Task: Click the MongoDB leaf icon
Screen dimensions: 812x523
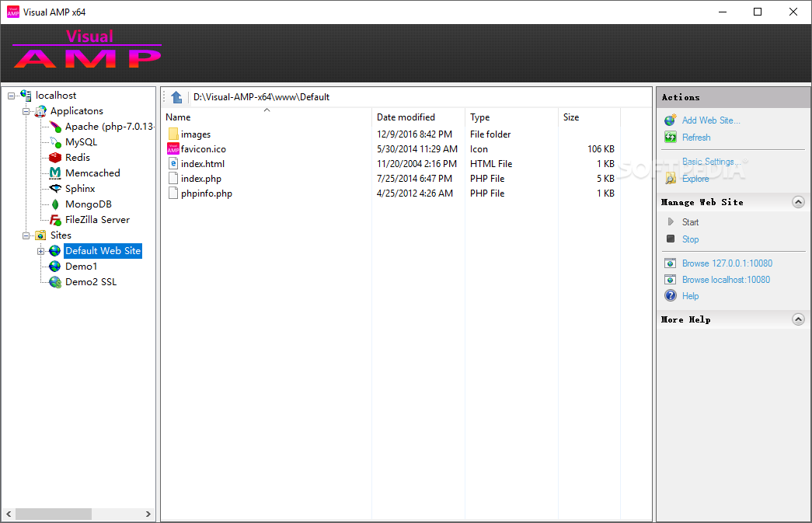Action: point(55,204)
